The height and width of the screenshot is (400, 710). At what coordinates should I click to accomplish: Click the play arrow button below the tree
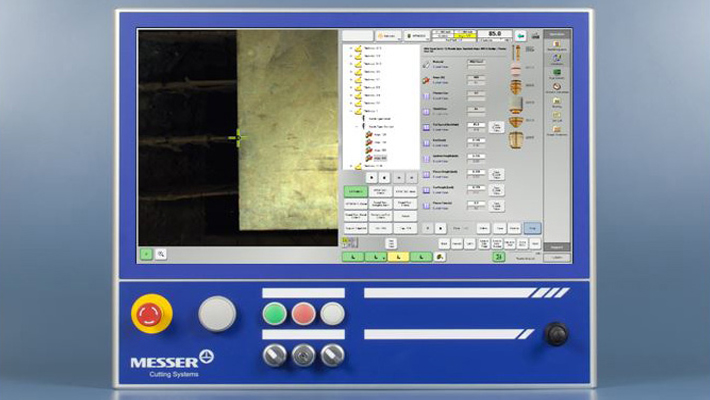[371, 178]
